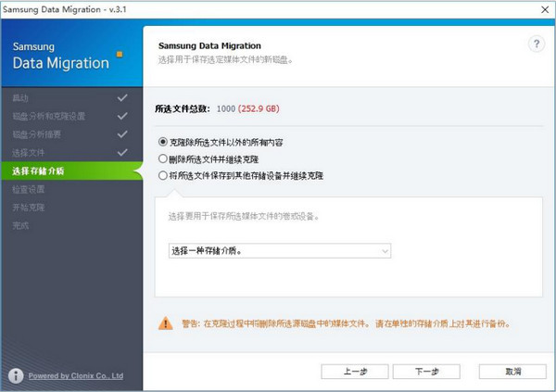Click the checkmark next to 选择文件

tap(122, 153)
